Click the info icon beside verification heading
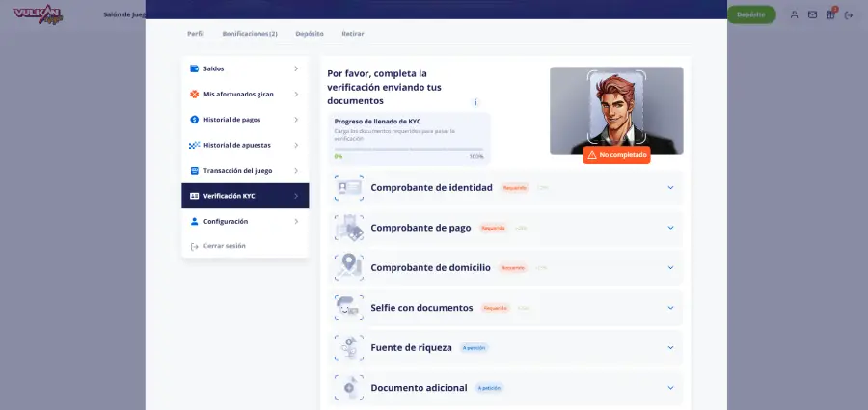Screen dimensions: 868x410 click(x=475, y=102)
